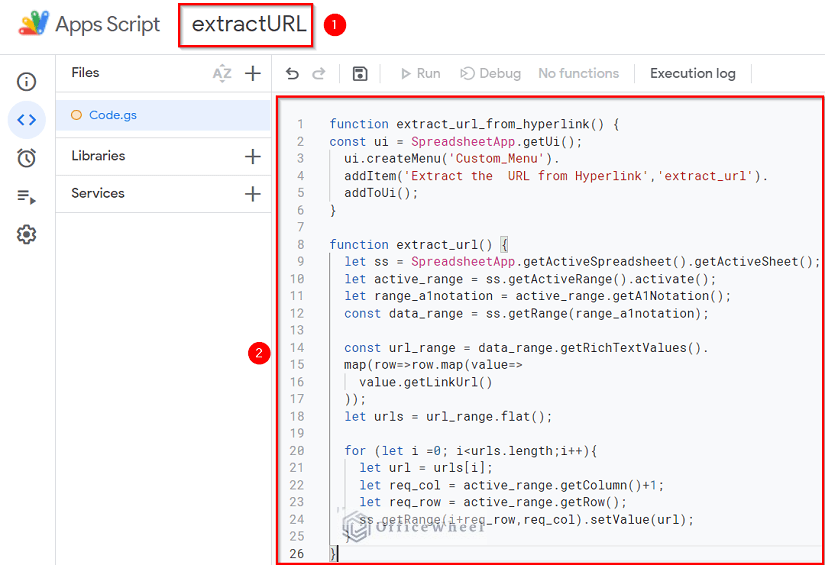The image size is (825, 565).
Task: Add a library with the plus button
Action: [253, 156]
